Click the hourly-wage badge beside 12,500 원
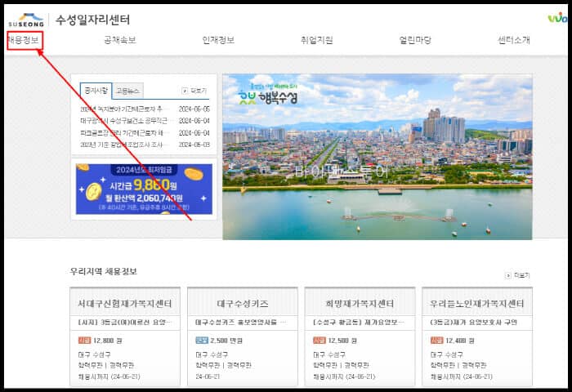This screenshot has height=392, width=572. point(320,341)
